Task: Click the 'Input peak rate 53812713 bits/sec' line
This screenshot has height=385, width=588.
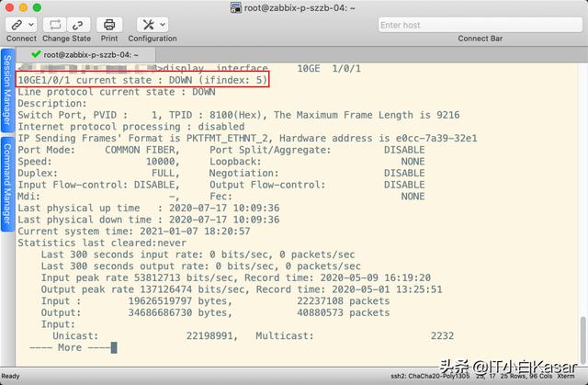Action: pyautogui.click(x=236, y=277)
